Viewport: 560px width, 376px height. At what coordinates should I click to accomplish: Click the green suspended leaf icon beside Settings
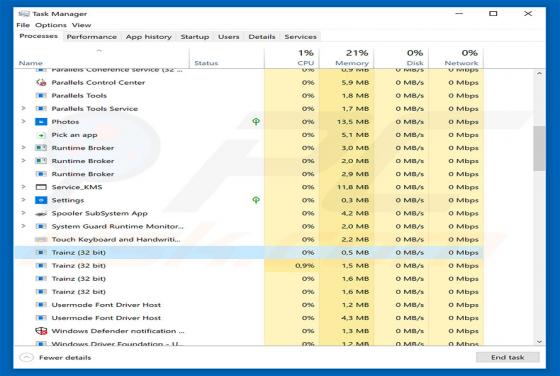tap(256, 200)
